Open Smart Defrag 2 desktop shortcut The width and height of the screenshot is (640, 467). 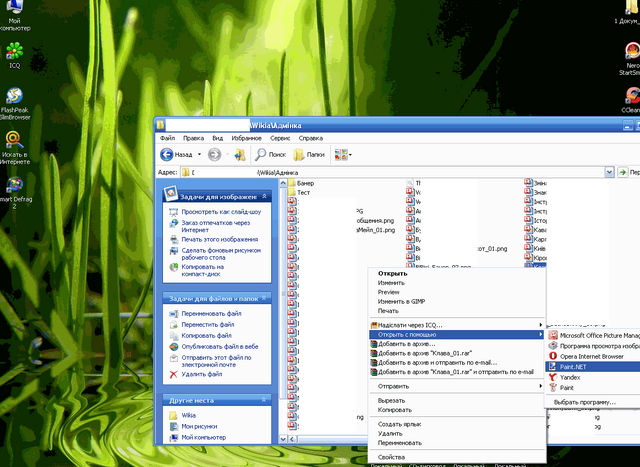coord(14,193)
